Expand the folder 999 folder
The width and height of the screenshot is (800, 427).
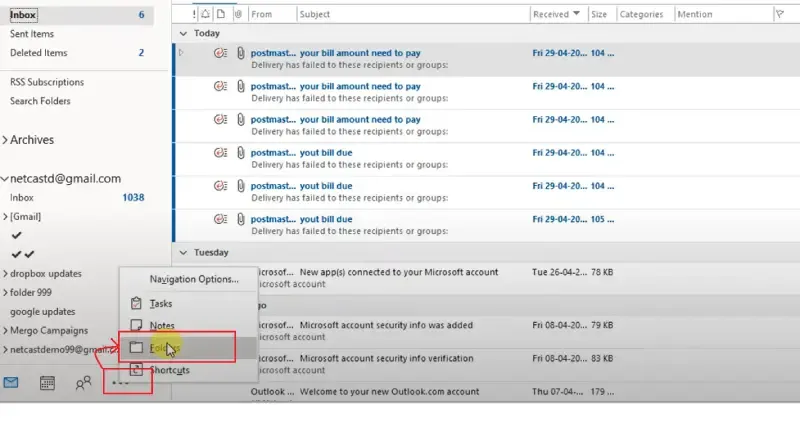5,292
